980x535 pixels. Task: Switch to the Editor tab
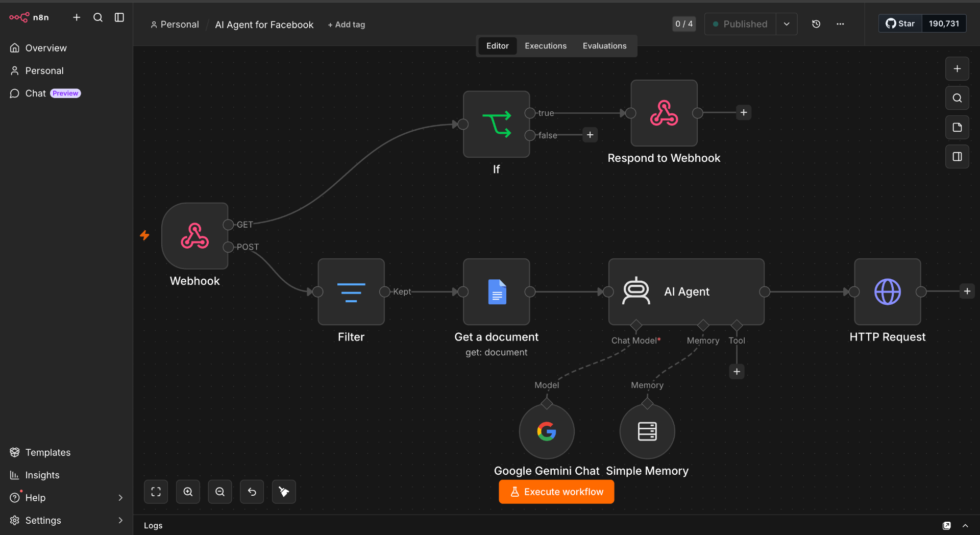click(x=497, y=46)
